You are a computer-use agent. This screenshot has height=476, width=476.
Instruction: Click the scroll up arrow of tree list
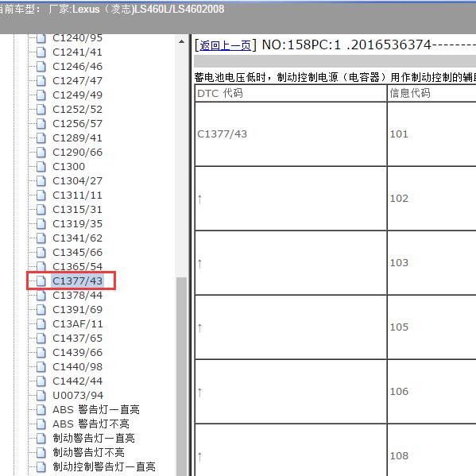[181, 41]
